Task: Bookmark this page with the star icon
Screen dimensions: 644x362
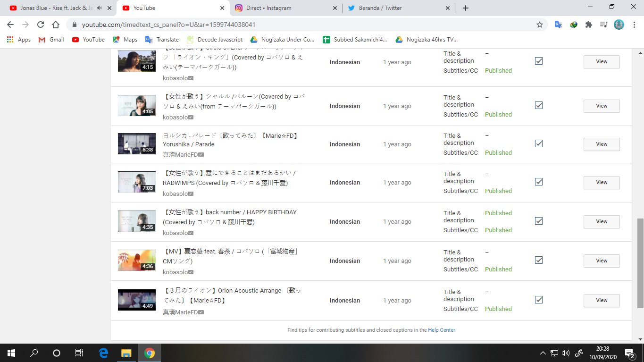Action: tap(540, 25)
